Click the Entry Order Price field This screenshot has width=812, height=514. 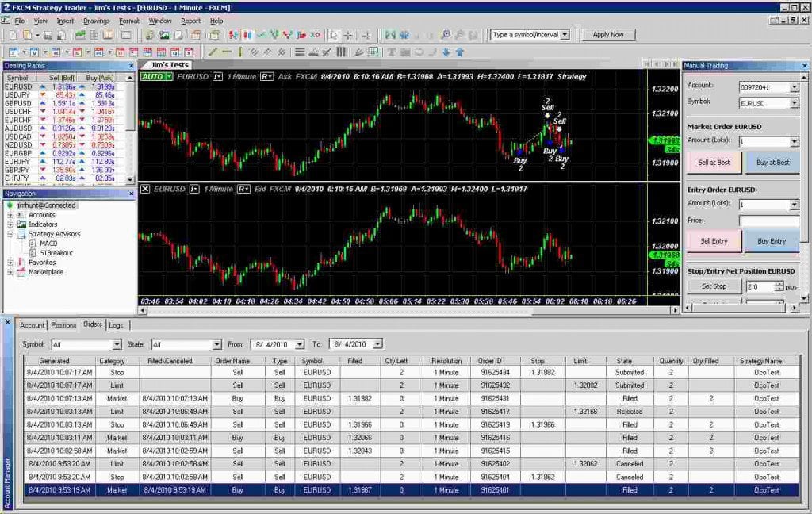[769, 221]
